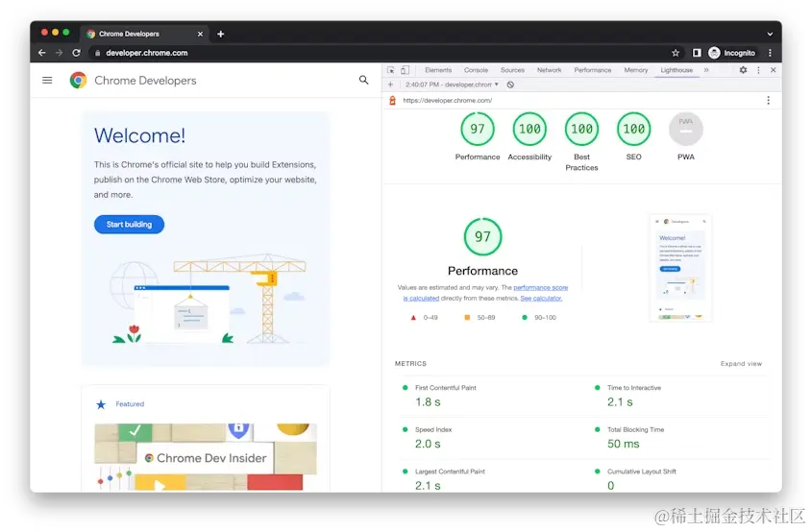Switch to the Memory tab
Viewport: 812px width, 532px height.
click(x=635, y=70)
